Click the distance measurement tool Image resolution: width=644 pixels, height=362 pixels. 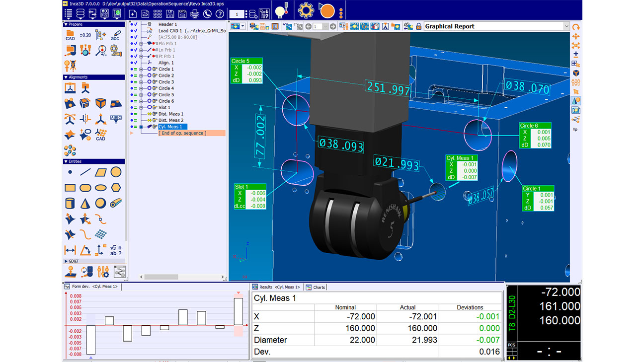tap(70, 250)
